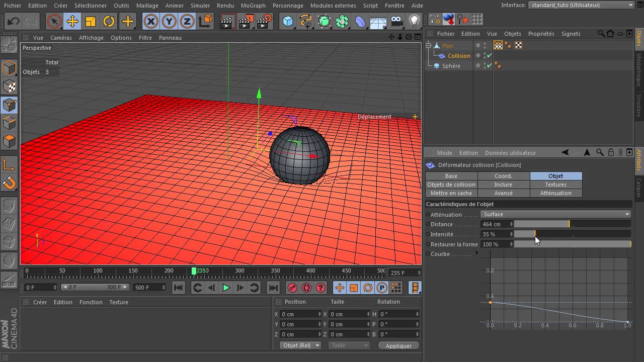This screenshot has width=644, height=362.
Task: Click the light bulb icon
Action: click(x=414, y=21)
